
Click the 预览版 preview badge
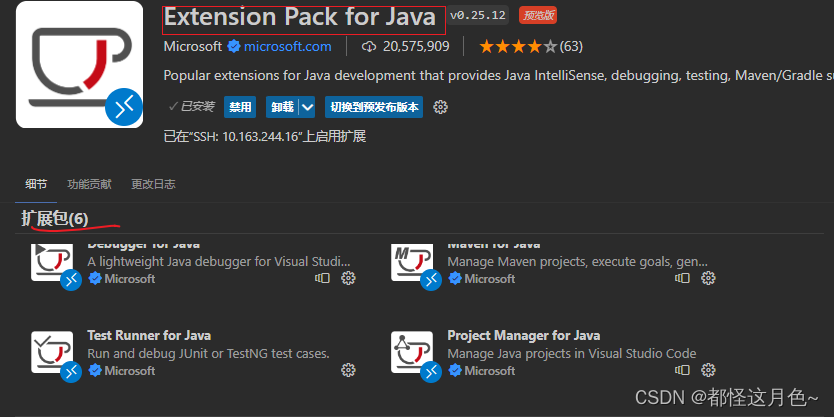pos(538,15)
